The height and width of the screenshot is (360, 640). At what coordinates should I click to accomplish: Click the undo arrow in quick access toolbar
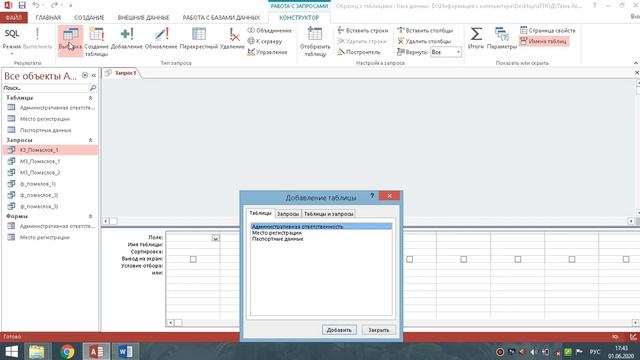click(x=36, y=5)
